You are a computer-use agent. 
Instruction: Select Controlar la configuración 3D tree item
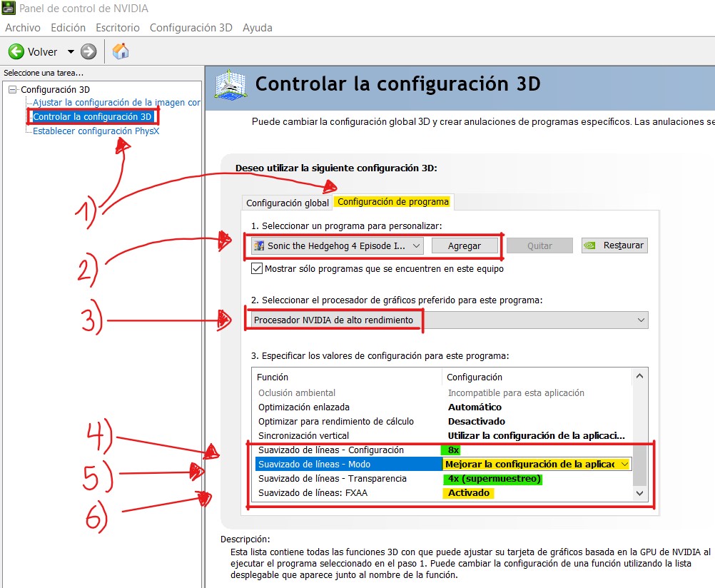pyautogui.click(x=92, y=117)
